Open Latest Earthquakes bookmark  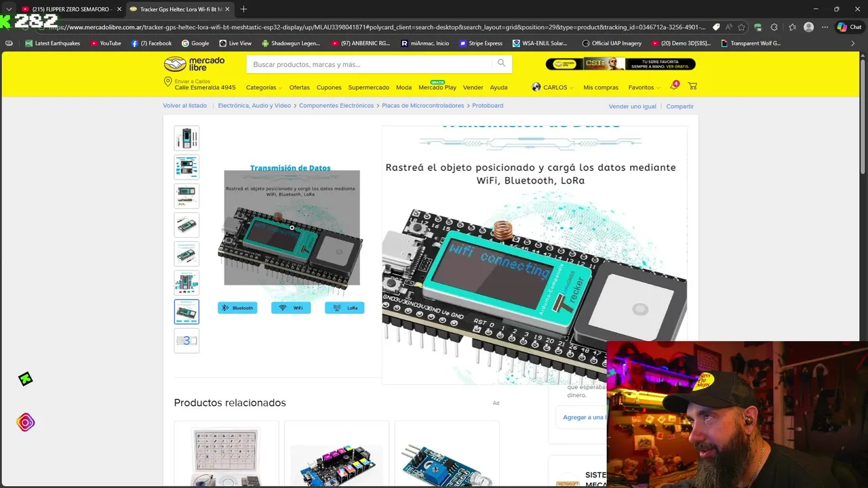pyautogui.click(x=53, y=43)
